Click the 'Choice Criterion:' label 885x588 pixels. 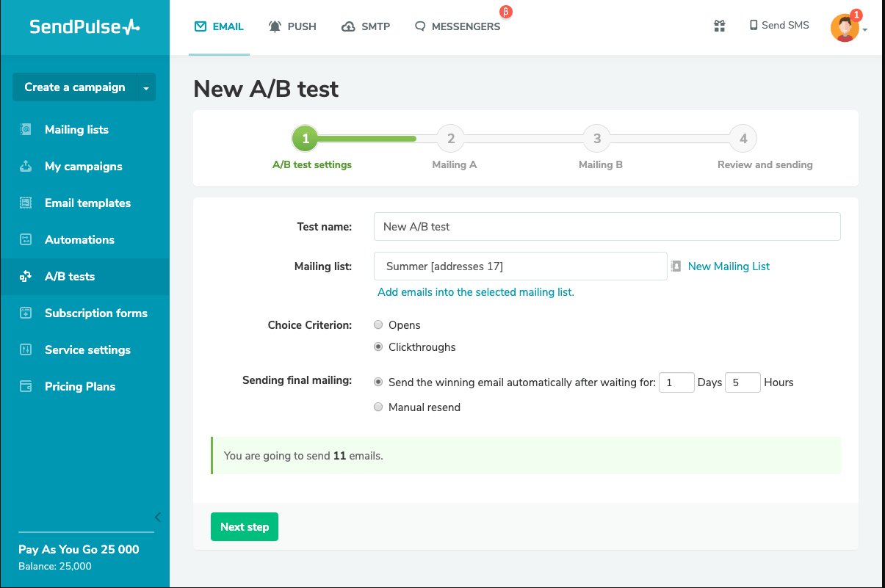(310, 324)
